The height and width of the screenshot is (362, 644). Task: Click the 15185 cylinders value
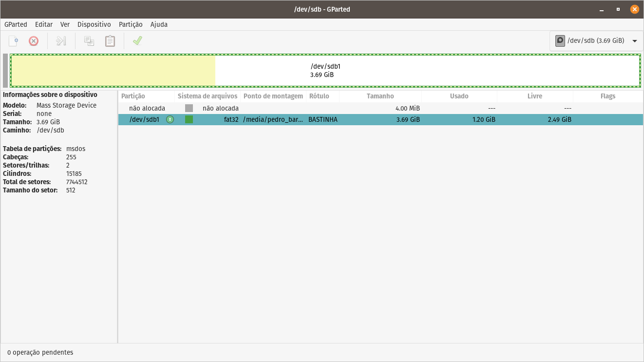(x=74, y=173)
